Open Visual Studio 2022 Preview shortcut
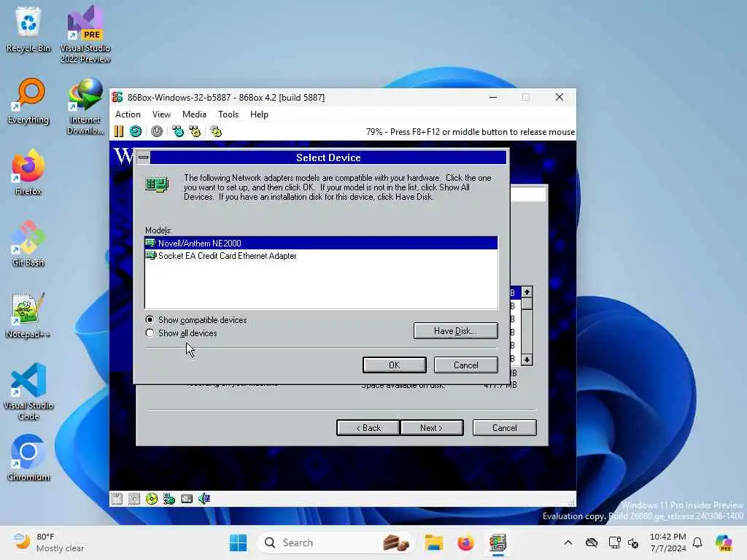Screen dimensions: 747x560 coord(85,34)
